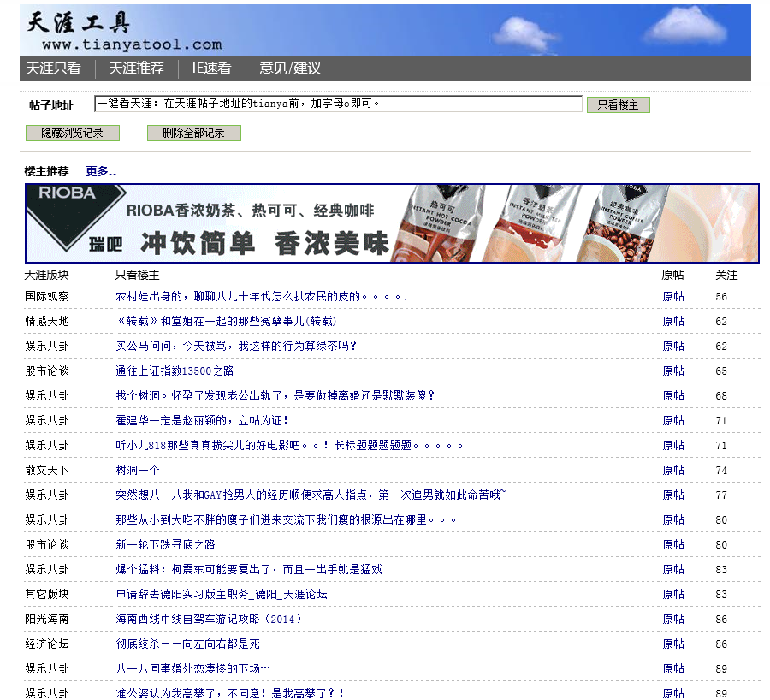Open post 海南西线中线自驾车游记攻略（2014）
The width and height of the screenshot is (770, 700).
point(209,619)
